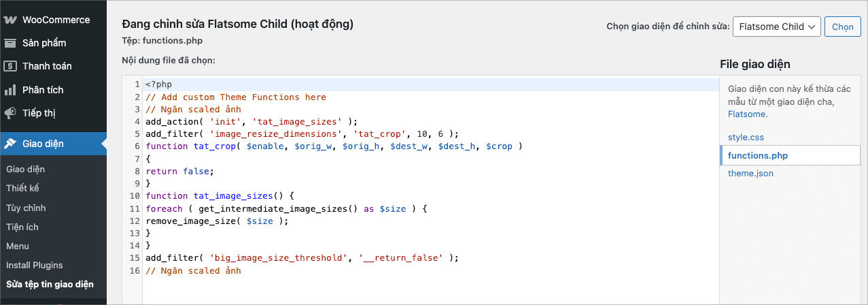Navigate to Tiện ích submenu
This screenshot has width=868, height=305.
tap(22, 227)
